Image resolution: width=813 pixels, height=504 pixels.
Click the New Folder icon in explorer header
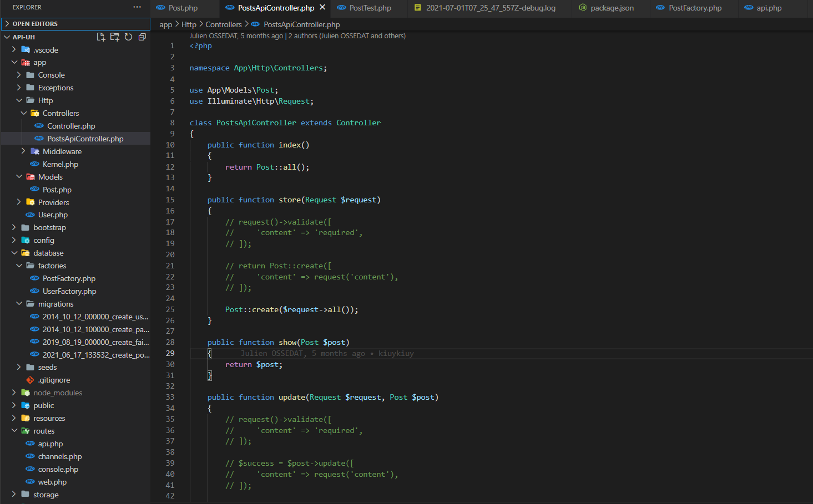click(x=115, y=37)
